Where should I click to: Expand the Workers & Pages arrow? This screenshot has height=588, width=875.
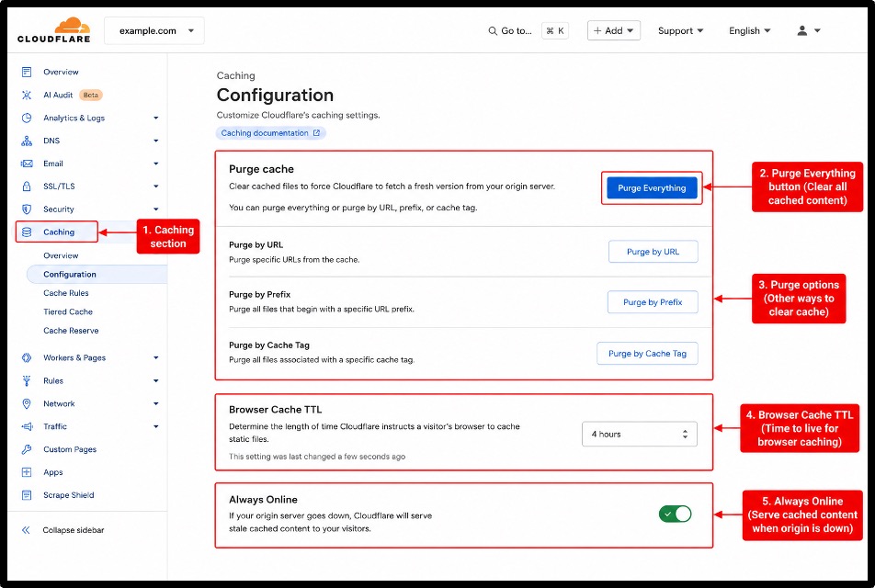(155, 357)
